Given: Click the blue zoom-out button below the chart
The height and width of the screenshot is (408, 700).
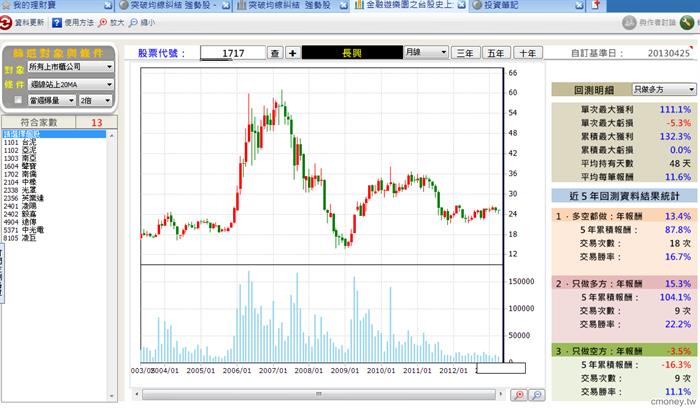Looking at the screenshot, I should 537,395.
